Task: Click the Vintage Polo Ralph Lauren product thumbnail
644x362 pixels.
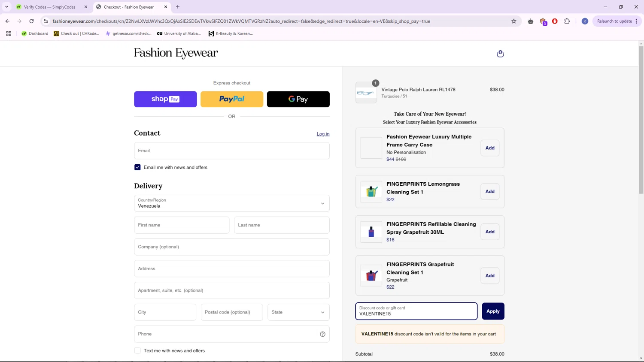Action: (366, 93)
